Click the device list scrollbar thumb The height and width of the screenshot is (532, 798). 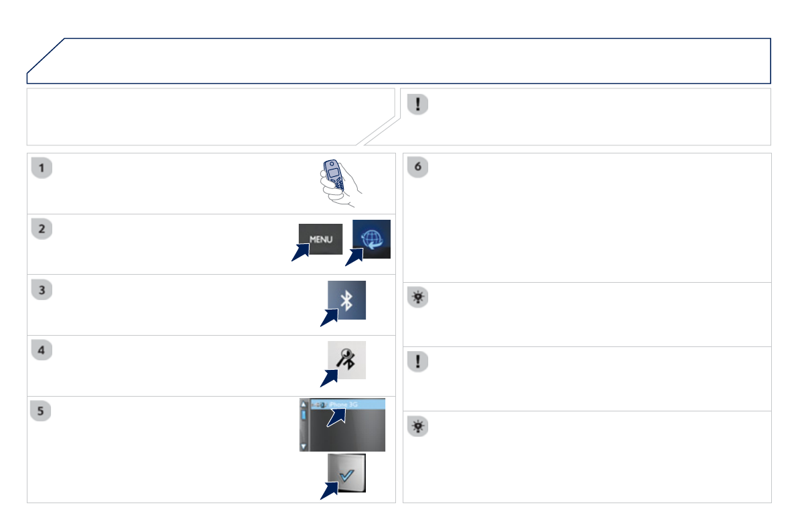304,415
